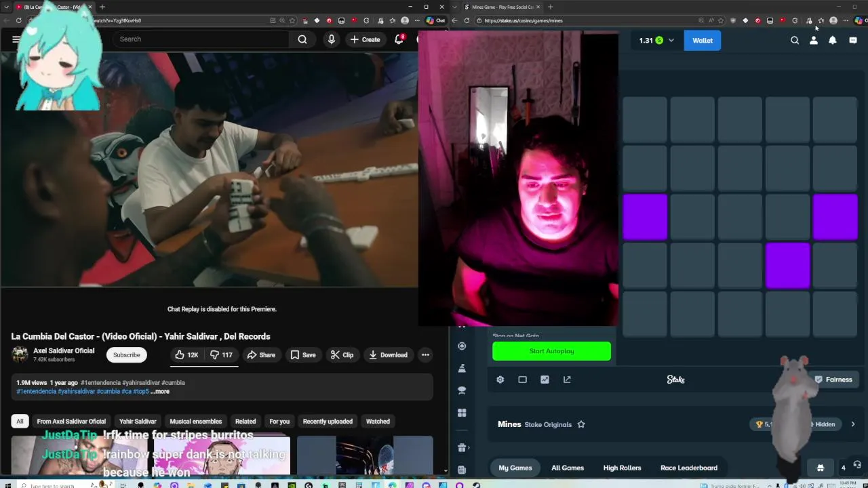
Task: Open Stake sidebar gift promotions icon
Action: (462, 447)
